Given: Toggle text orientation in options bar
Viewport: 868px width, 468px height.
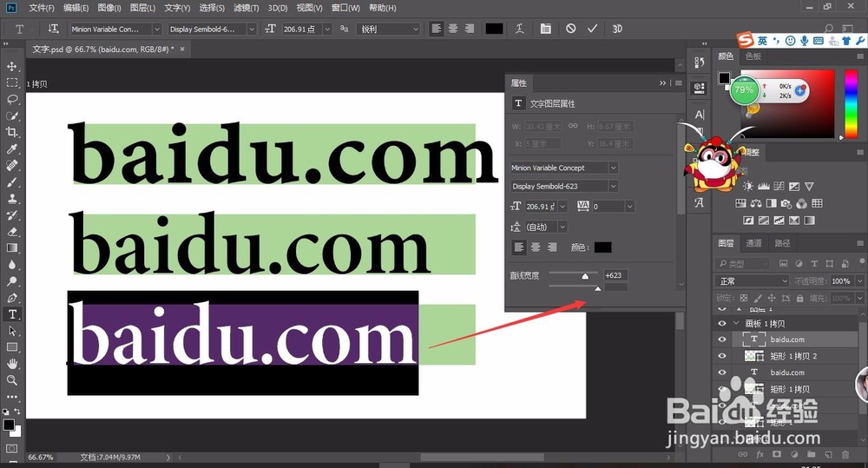Looking at the screenshot, I should tap(53, 29).
